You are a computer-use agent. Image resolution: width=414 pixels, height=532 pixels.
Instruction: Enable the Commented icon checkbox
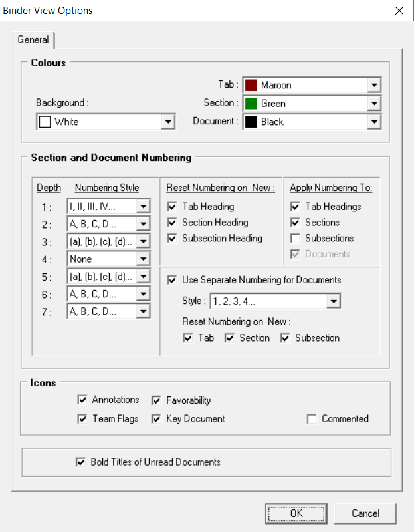[312, 419]
